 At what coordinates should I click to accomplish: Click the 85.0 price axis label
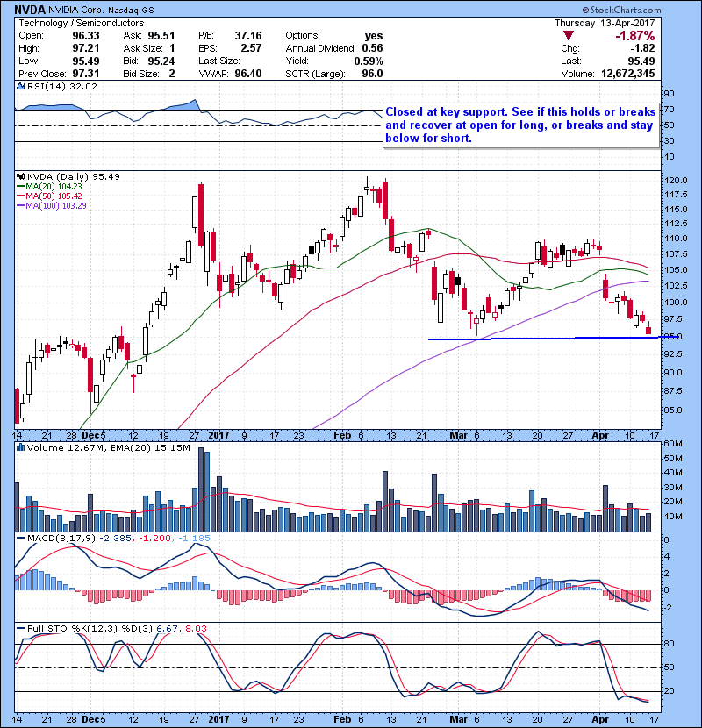point(673,410)
